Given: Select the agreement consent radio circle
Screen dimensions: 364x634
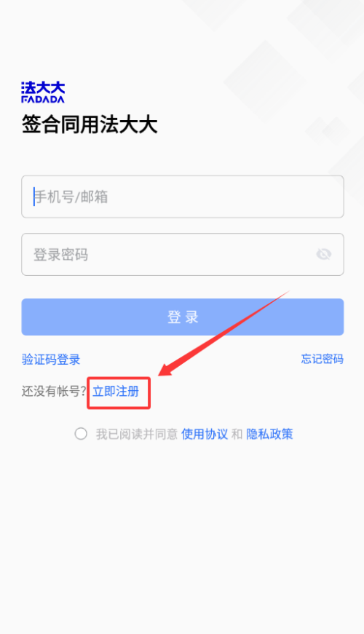Looking at the screenshot, I should click(x=81, y=434).
